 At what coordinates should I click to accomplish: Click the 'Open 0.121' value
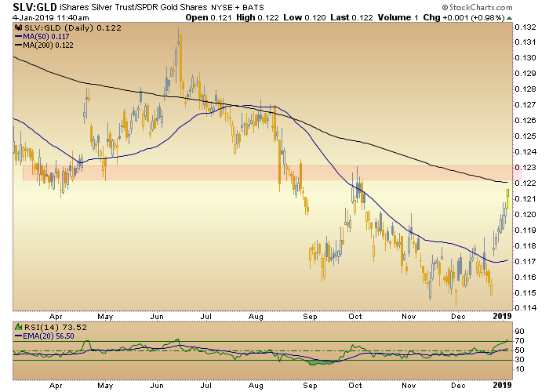(209, 17)
